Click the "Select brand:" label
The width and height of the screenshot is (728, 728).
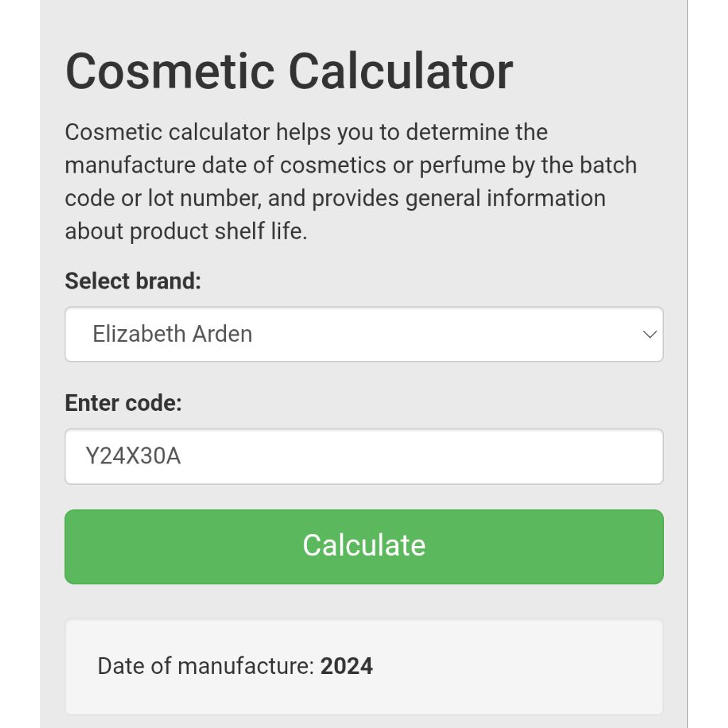tap(133, 281)
